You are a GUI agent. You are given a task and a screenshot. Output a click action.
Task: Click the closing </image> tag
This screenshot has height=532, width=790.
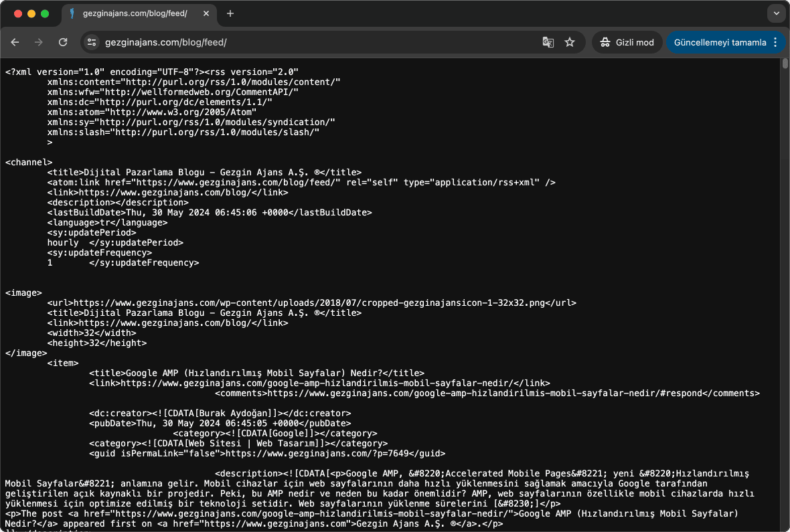coord(26,353)
